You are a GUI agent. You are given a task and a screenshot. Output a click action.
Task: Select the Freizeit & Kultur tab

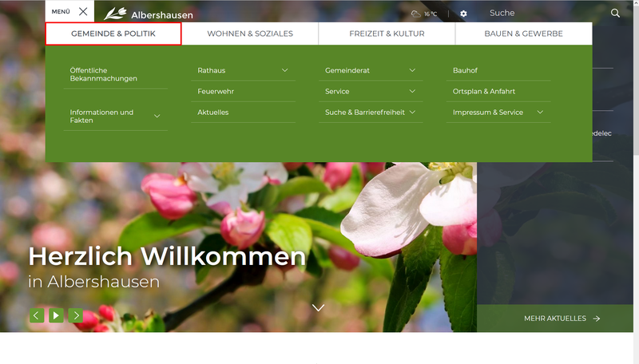(387, 34)
